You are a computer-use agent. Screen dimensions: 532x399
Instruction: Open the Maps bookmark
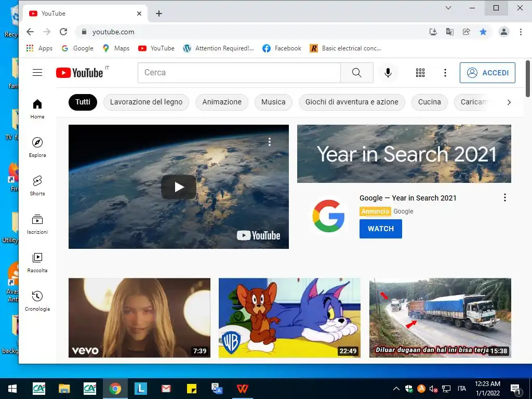(116, 48)
